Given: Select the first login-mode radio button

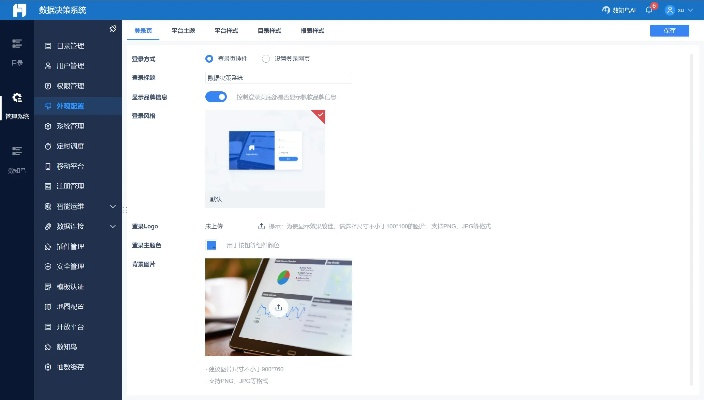Looking at the screenshot, I should point(209,58).
